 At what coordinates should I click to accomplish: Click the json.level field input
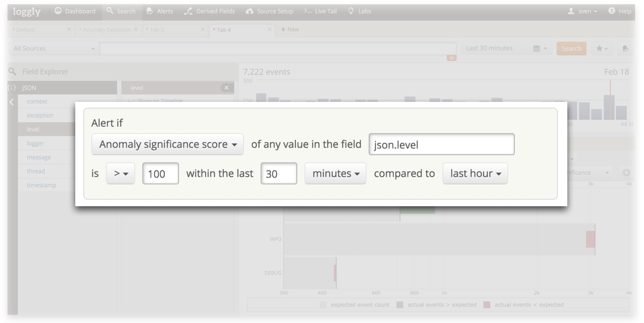click(441, 144)
